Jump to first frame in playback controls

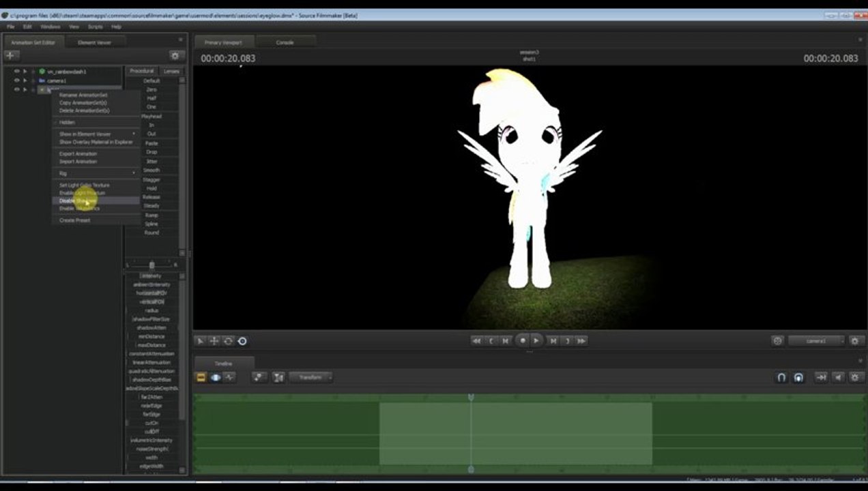pos(476,341)
